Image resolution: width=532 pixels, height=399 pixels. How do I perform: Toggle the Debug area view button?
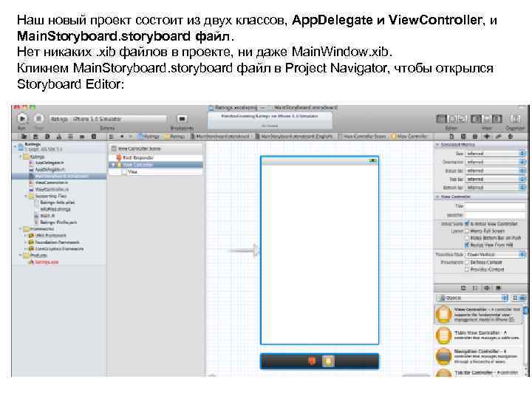coord(486,119)
